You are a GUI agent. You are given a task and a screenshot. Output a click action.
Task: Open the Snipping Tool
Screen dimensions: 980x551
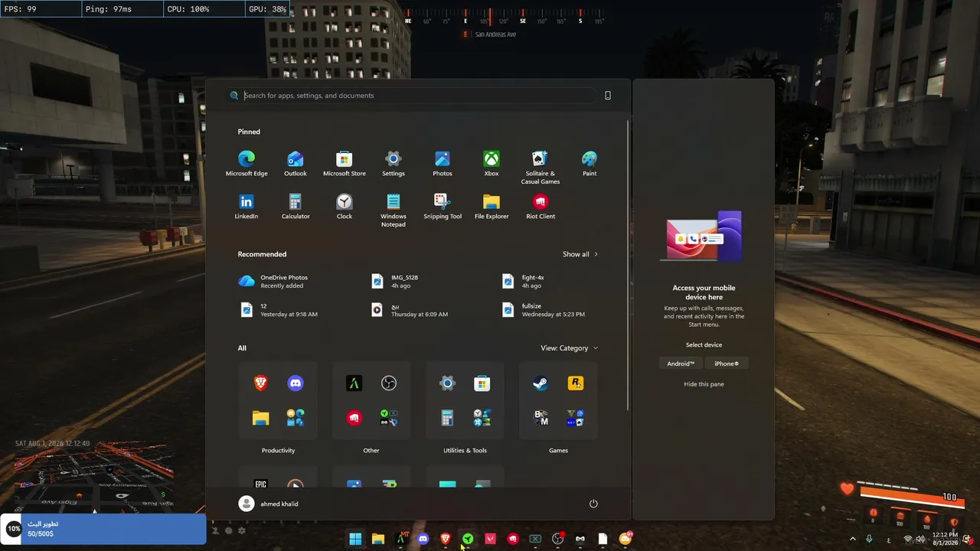click(443, 207)
